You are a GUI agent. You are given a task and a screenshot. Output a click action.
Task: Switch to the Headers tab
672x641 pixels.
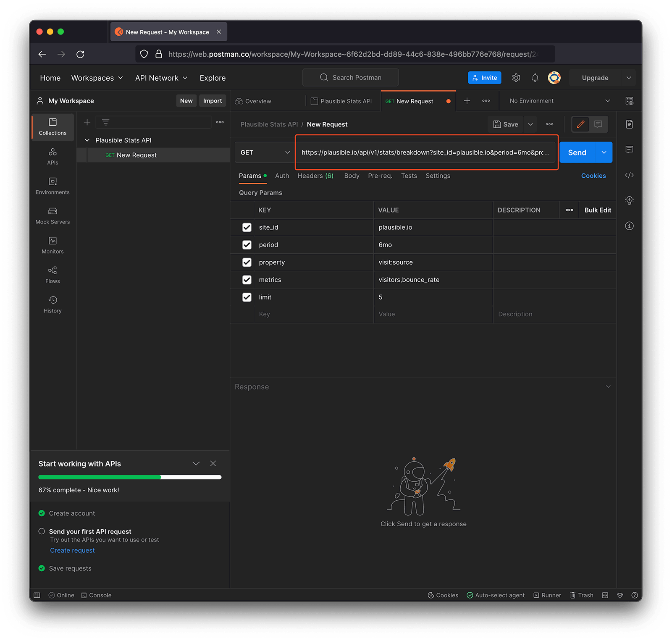315,176
